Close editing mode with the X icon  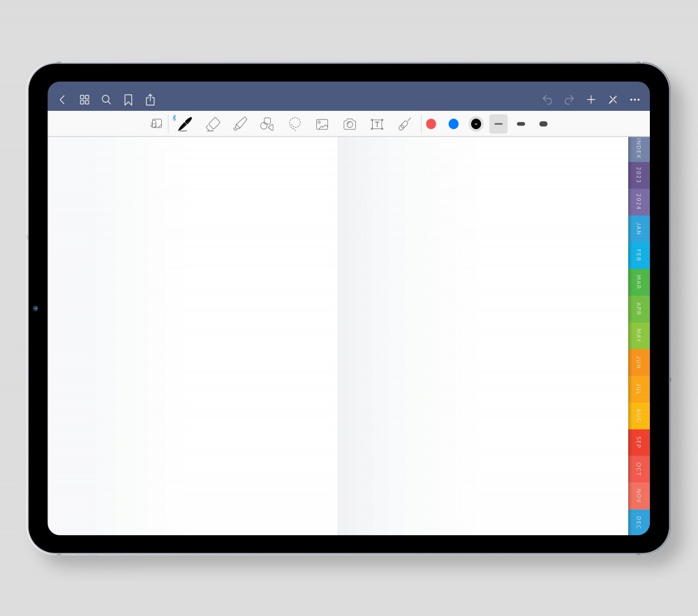pyautogui.click(x=613, y=100)
